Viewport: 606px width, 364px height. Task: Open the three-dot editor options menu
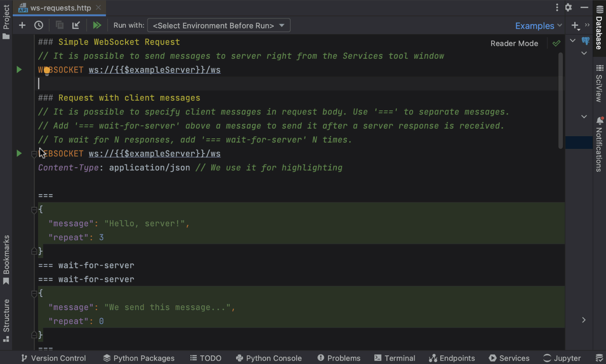click(x=557, y=7)
